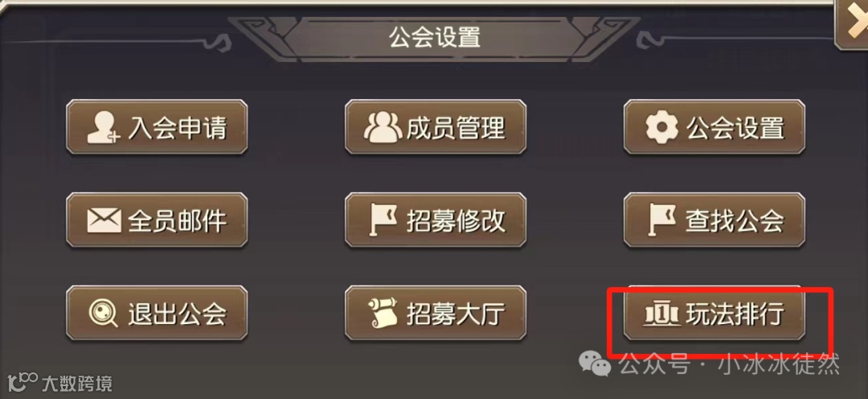Select 招募修改 to edit recruitment
The width and height of the screenshot is (868, 399).
[436, 220]
